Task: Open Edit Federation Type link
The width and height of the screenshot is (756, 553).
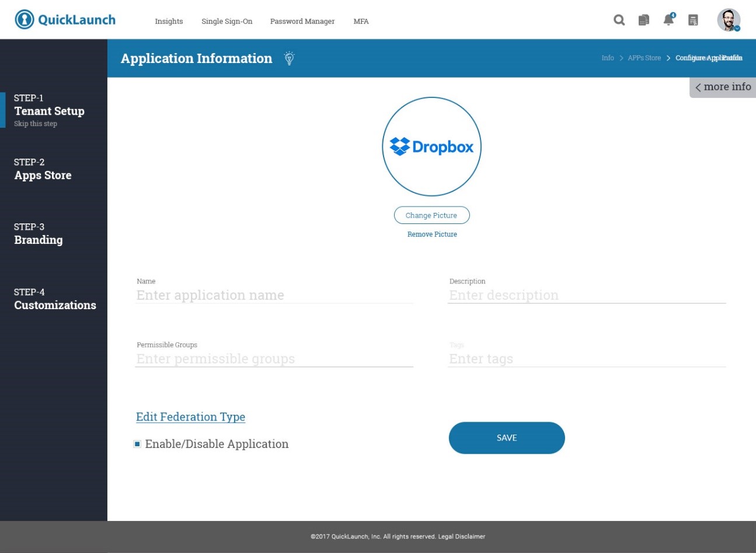Action: tap(190, 417)
